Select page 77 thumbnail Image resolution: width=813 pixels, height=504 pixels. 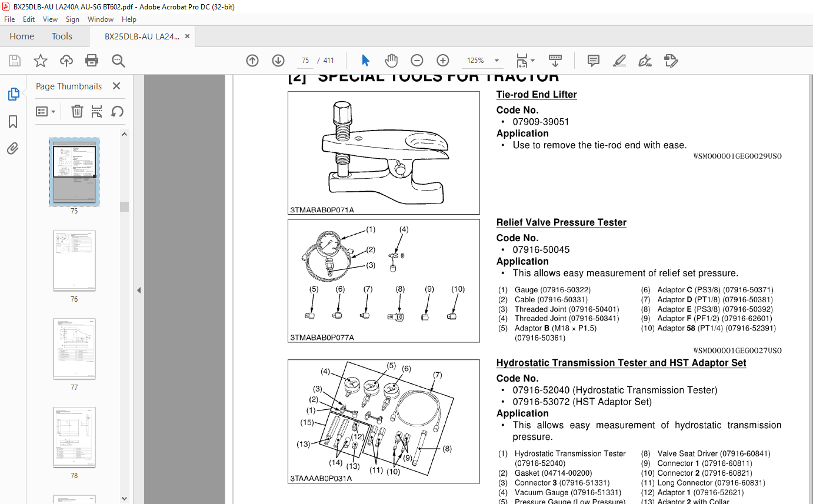74,348
